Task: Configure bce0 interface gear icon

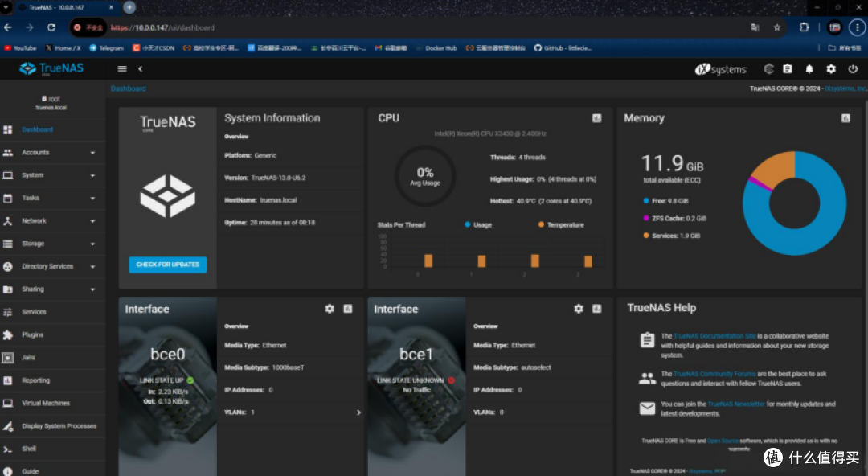Action: [330, 309]
